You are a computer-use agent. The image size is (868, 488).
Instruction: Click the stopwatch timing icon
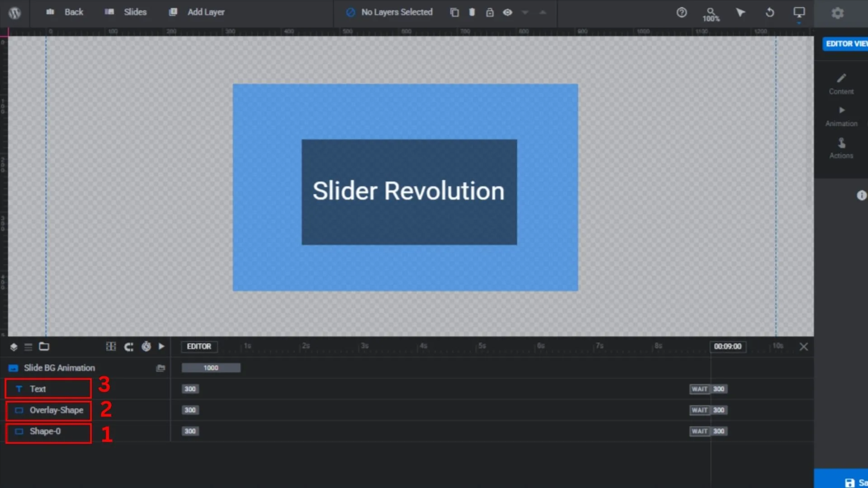146,346
